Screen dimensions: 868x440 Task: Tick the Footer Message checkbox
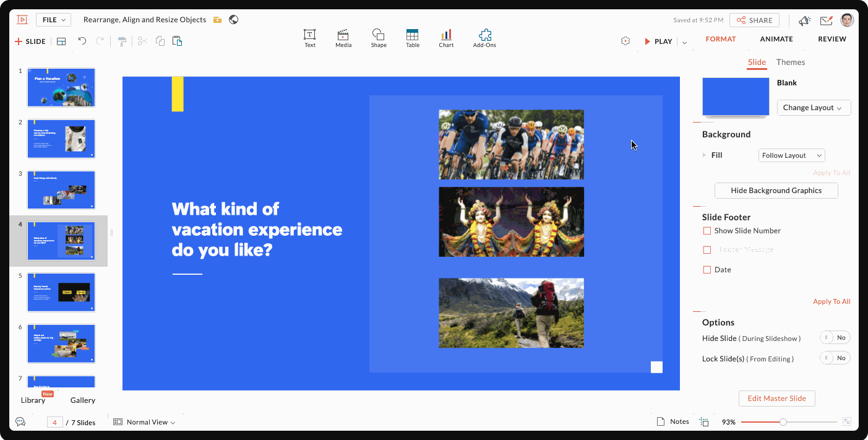(x=707, y=250)
